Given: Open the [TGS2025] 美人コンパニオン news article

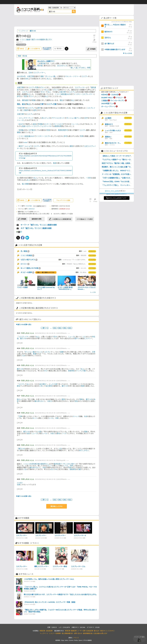Looking at the screenshot, I should pos(50,602).
